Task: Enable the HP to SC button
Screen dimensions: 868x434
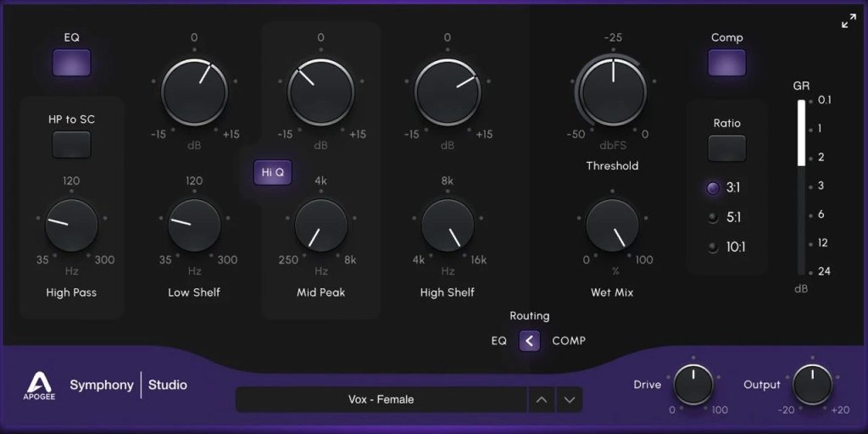Action: coord(71,145)
